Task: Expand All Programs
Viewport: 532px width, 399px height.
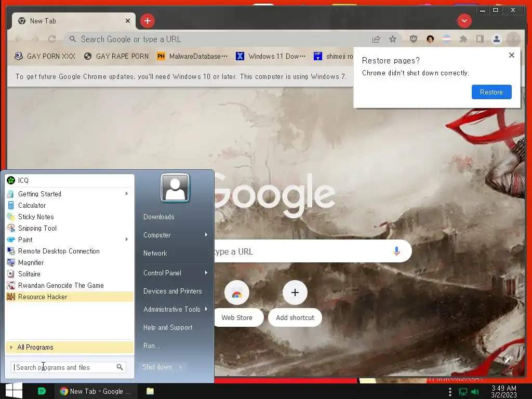Action: coord(70,347)
